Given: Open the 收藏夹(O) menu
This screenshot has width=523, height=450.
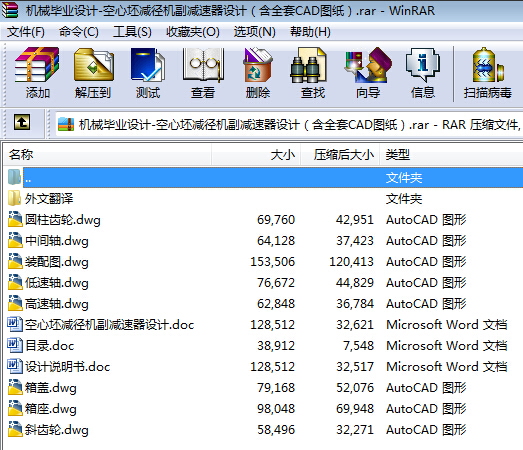Looking at the screenshot, I should (x=193, y=32).
